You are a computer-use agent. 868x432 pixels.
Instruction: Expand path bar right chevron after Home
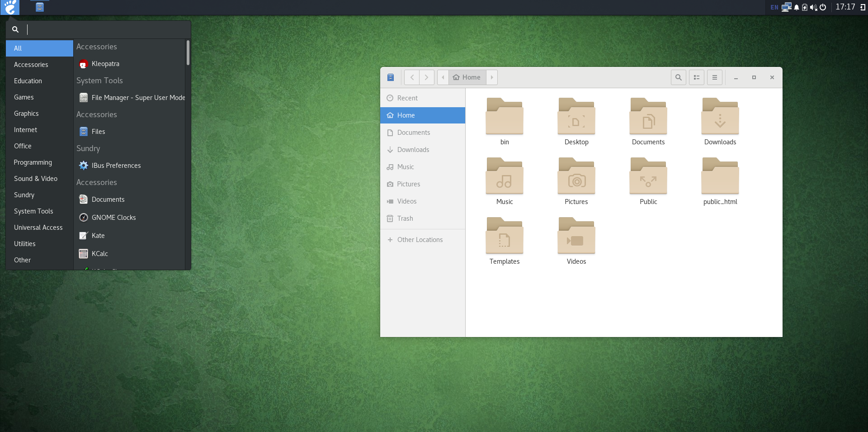(x=492, y=77)
